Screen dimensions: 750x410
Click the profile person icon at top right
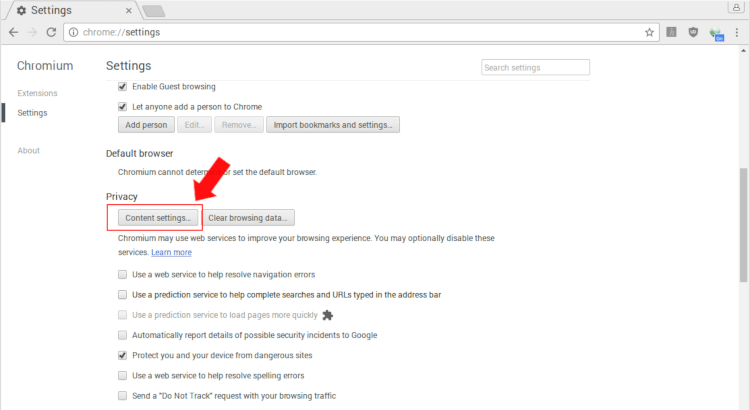(736, 7)
